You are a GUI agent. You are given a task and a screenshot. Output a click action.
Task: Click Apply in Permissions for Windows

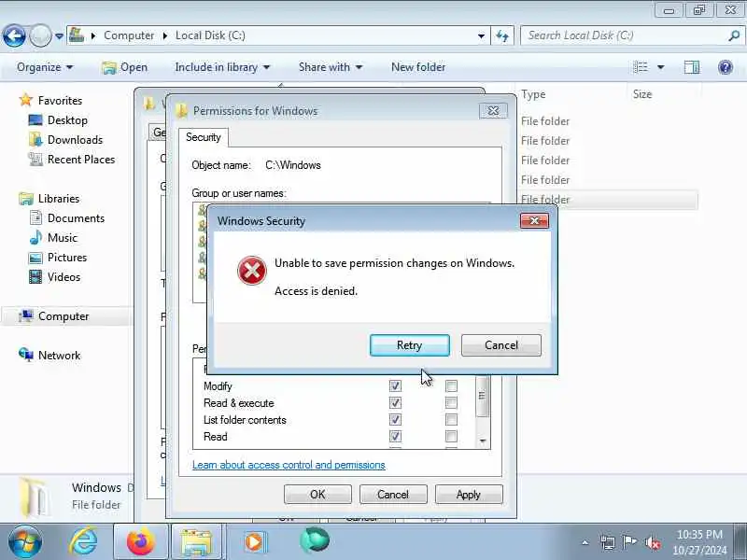pos(469,495)
